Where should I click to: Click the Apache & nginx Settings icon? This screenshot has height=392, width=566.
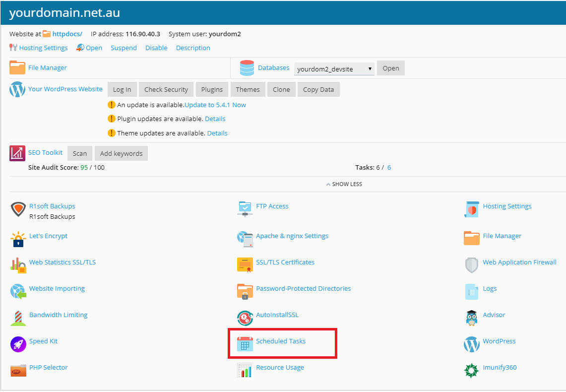pyautogui.click(x=245, y=239)
